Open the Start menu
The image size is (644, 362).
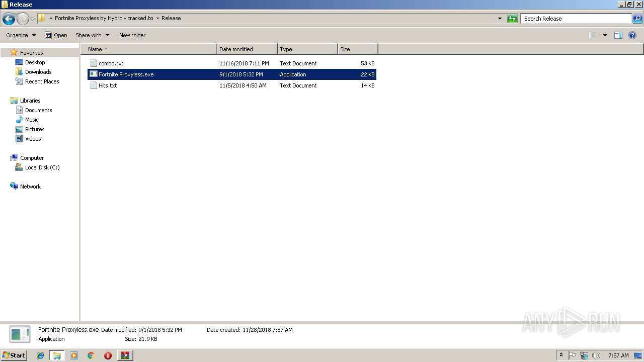tap(14, 355)
